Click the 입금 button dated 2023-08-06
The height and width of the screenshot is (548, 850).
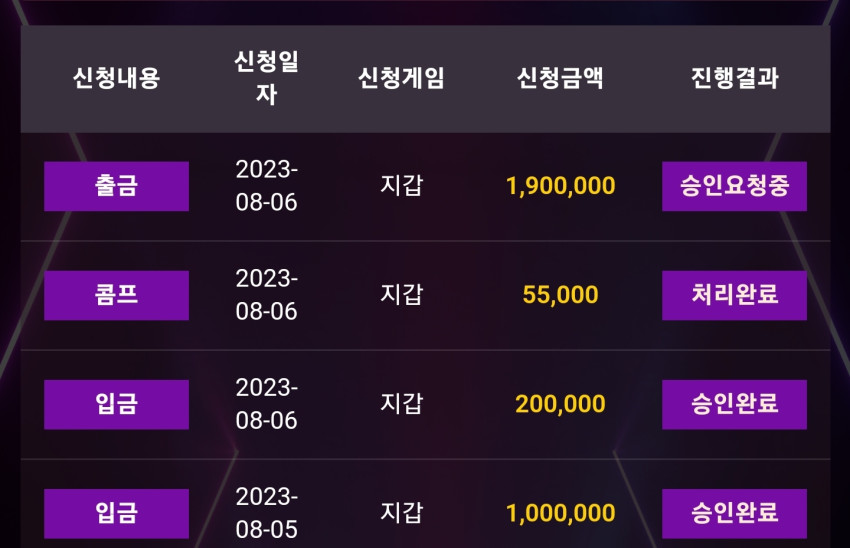click(117, 404)
